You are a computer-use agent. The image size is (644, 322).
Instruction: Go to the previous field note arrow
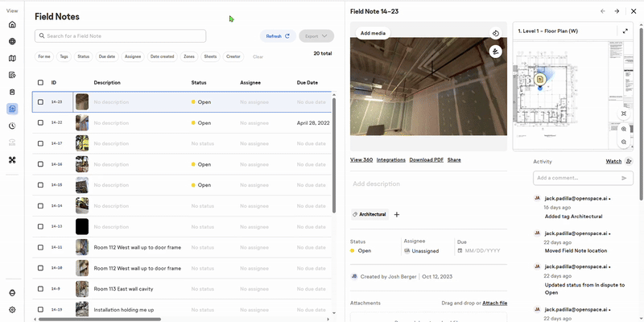click(x=603, y=11)
